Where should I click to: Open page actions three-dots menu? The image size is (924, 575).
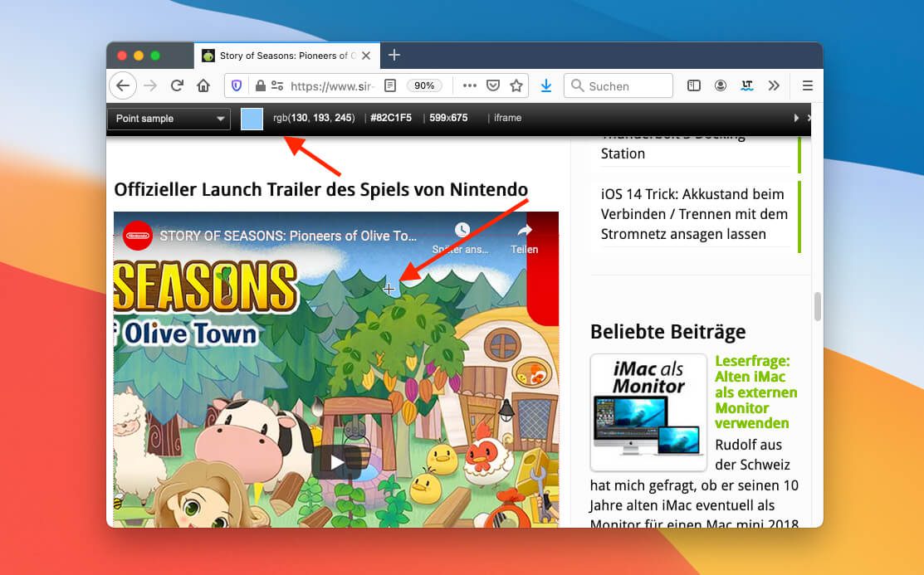click(469, 85)
